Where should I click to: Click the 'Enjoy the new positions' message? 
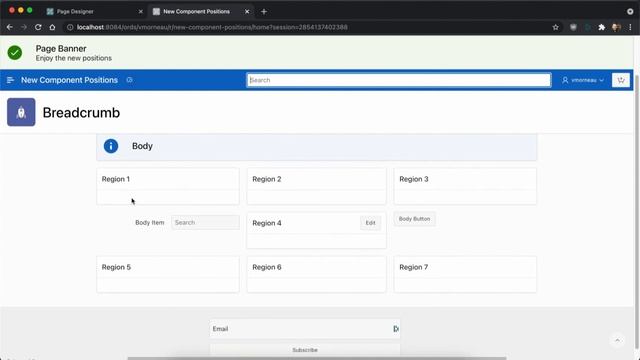coord(73,58)
